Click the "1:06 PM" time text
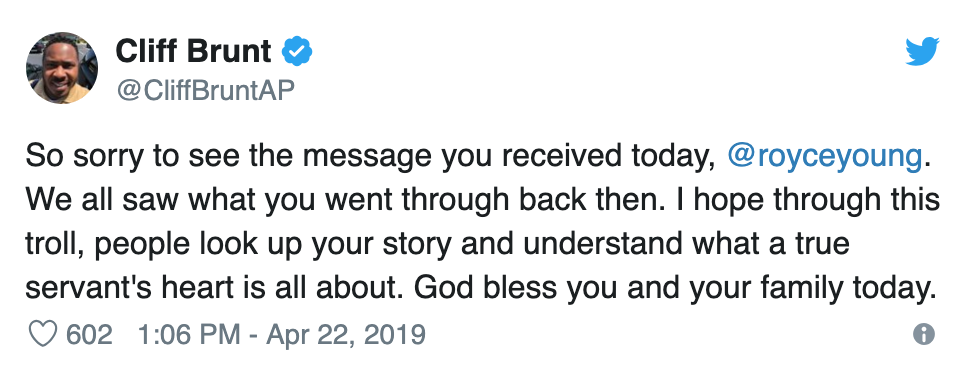 tap(189, 335)
